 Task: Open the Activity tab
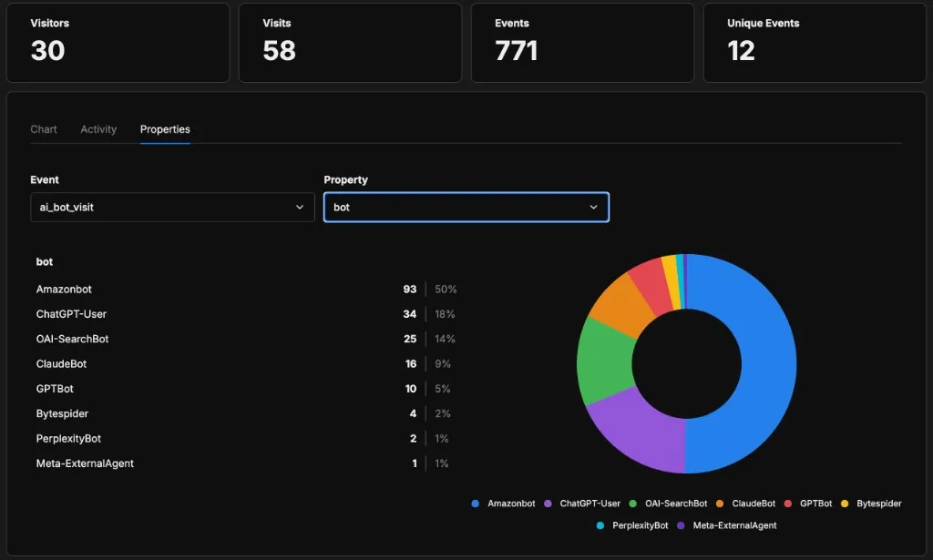(x=98, y=128)
